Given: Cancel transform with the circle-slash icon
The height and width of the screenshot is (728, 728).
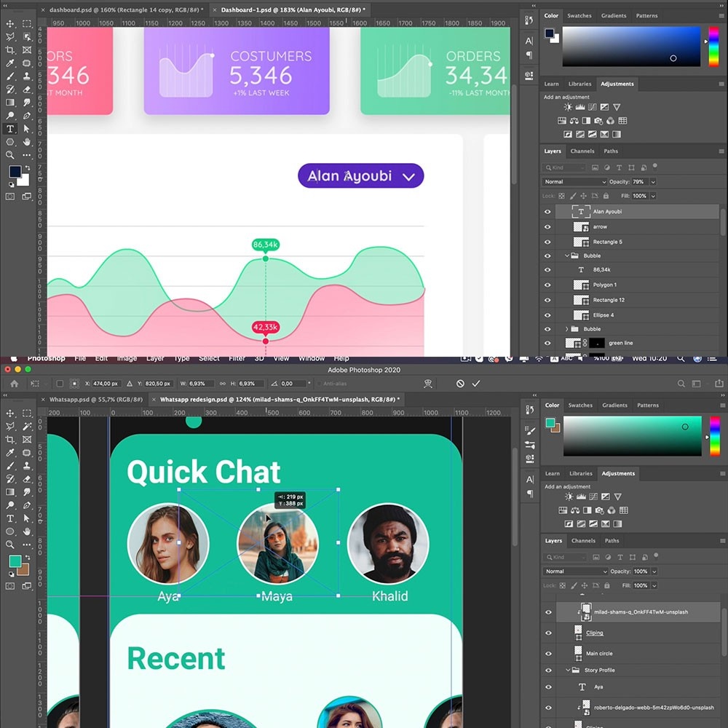Looking at the screenshot, I should [460, 384].
